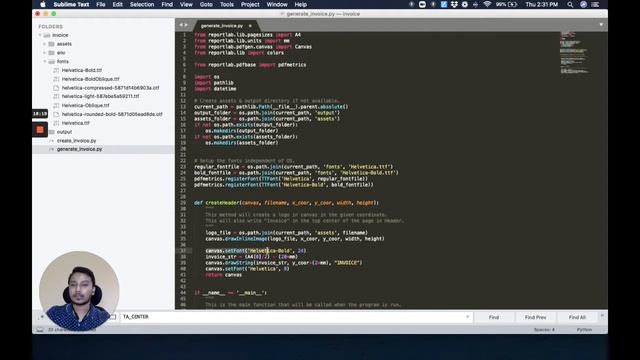The width and height of the screenshot is (640, 360).
Task: Close the find panel
Action: click(x=602, y=316)
